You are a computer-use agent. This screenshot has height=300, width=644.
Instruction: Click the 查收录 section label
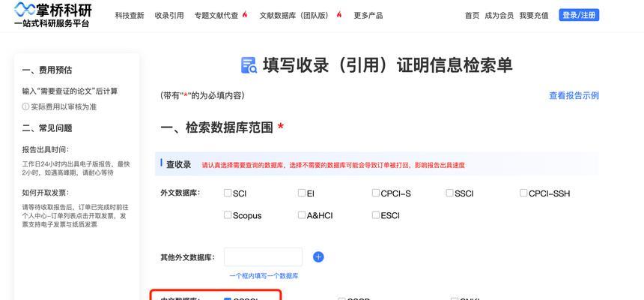[x=179, y=164]
